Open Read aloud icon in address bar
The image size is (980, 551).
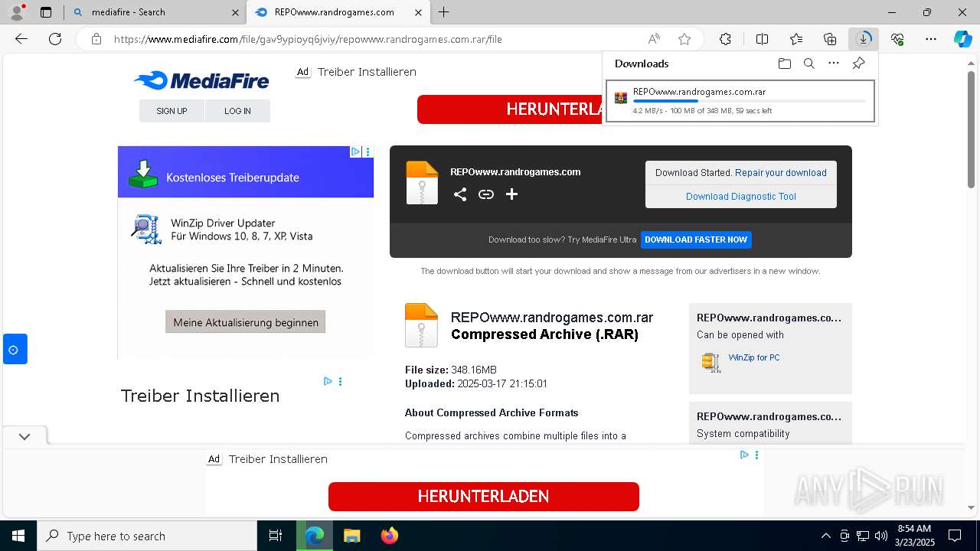(x=654, y=39)
